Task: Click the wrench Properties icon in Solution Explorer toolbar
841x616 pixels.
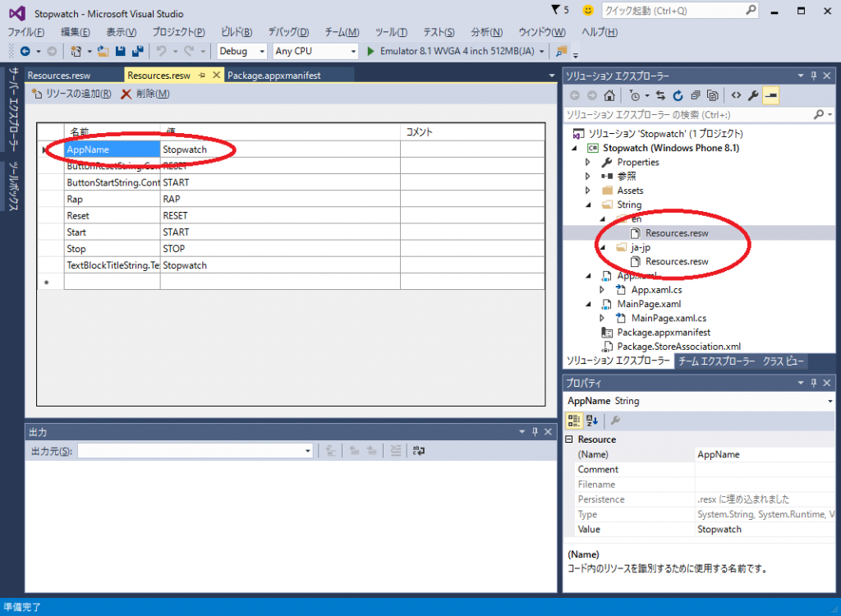Action: click(x=753, y=95)
